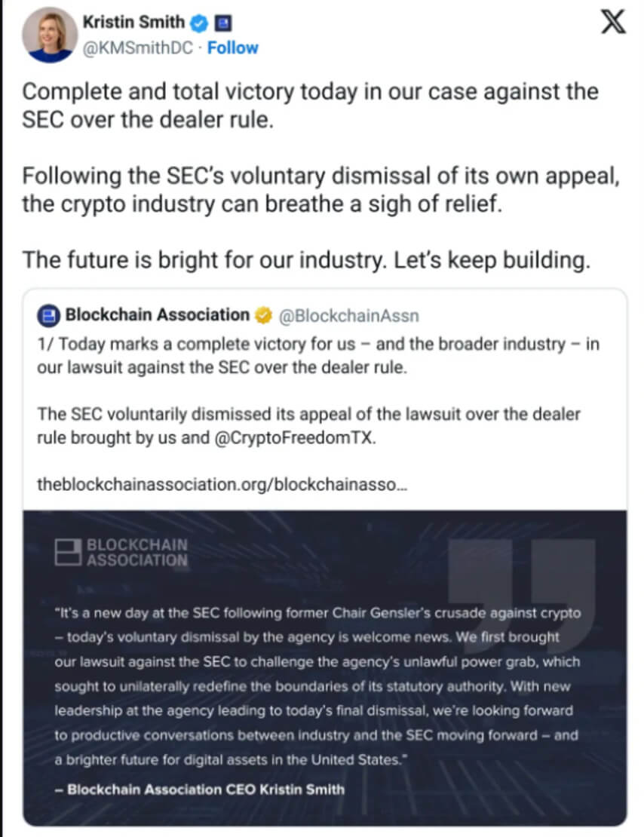Click the "Blockchain Association CEO Kristin Smith" attribution
The image size is (644, 837).
click(x=200, y=790)
